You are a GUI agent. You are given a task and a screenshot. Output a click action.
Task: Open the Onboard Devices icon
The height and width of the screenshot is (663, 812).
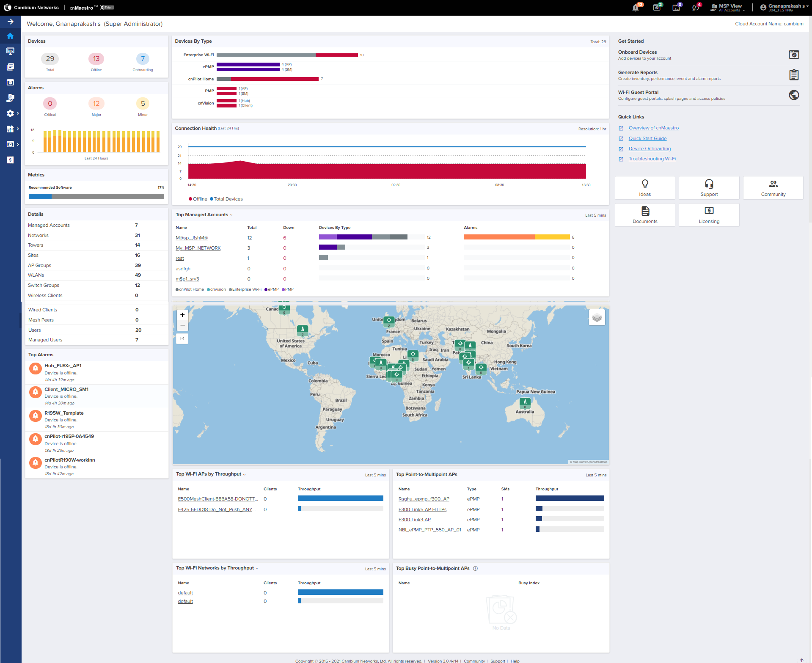click(793, 55)
